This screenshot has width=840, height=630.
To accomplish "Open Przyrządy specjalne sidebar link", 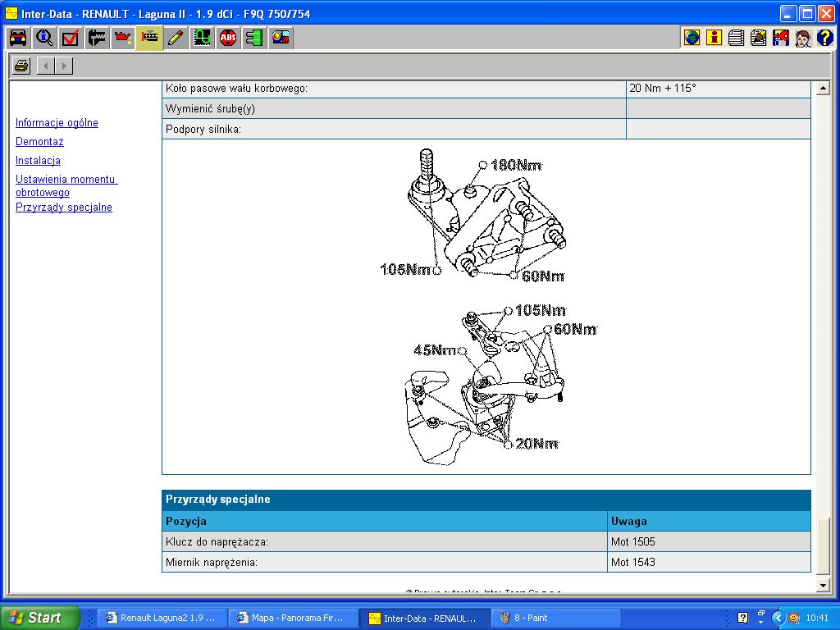I will point(64,208).
